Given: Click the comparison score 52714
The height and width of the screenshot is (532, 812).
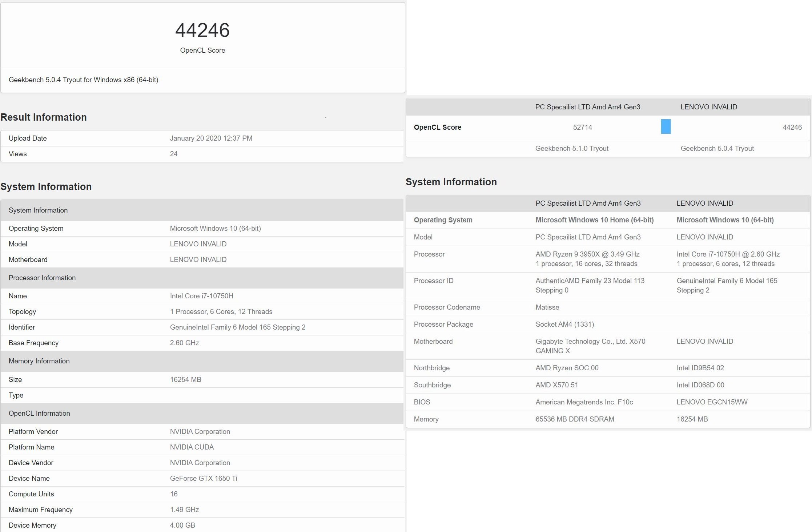Looking at the screenshot, I should 583,128.
